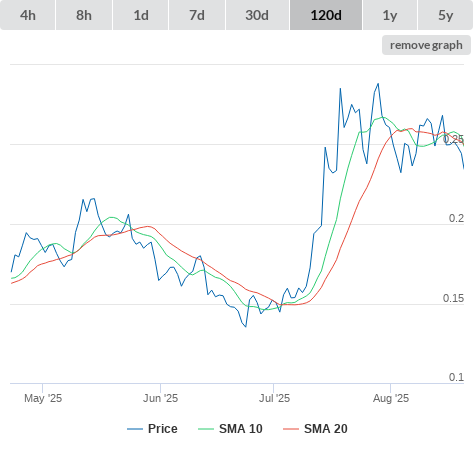Click the 0.2 y-axis value

(456, 218)
